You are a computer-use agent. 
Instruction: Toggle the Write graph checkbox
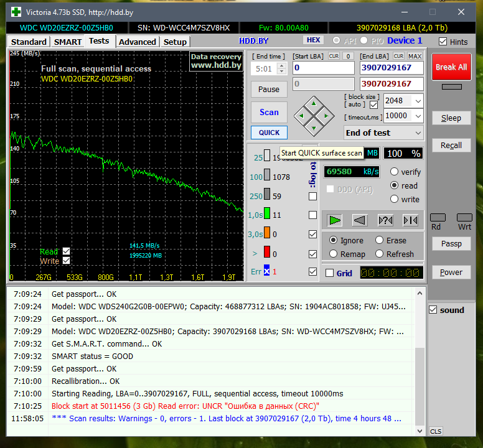coord(66,261)
